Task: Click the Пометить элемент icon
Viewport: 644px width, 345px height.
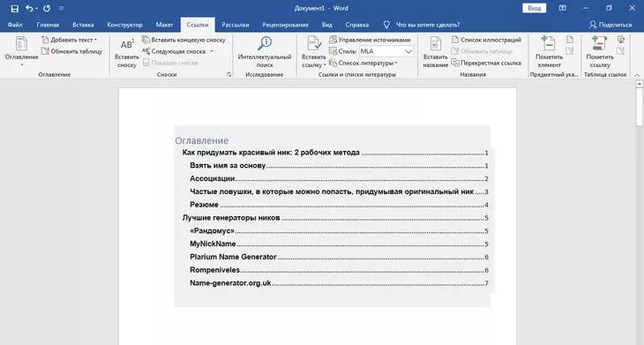Action: 549,44
